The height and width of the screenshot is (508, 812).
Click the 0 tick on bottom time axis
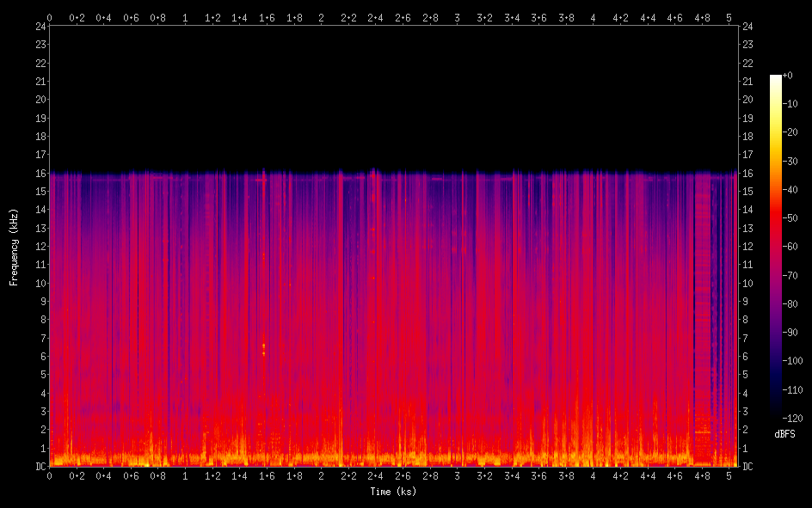tap(49, 475)
